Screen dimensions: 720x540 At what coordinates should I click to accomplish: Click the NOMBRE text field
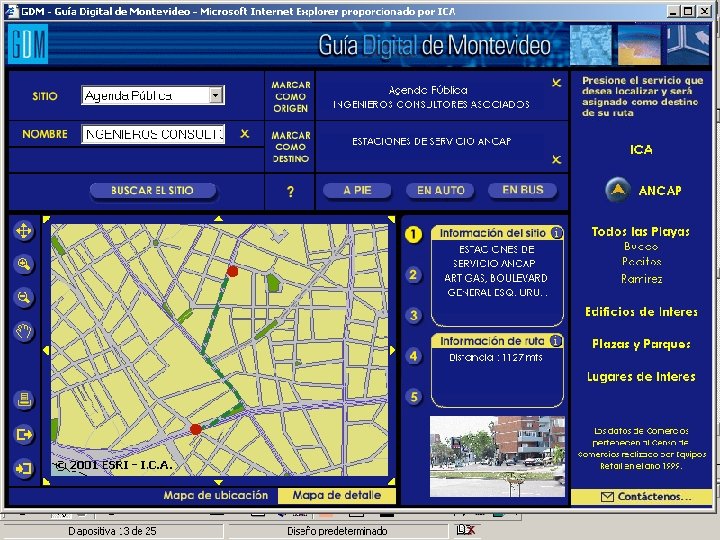coord(153,134)
